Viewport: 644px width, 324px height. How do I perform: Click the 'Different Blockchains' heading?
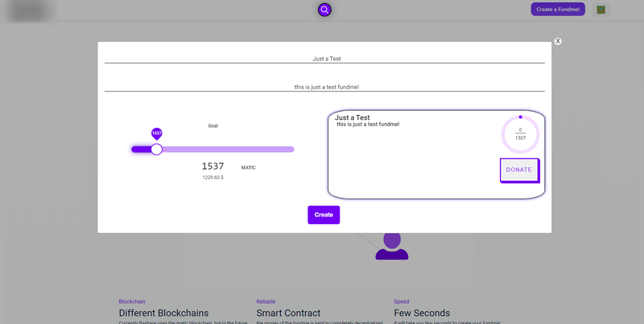(163, 313)
